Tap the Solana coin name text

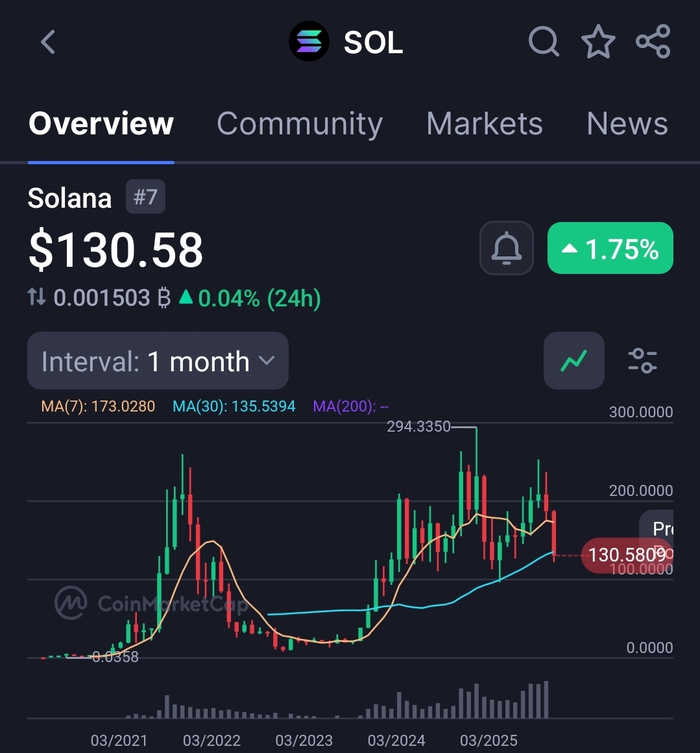[69, 198]
